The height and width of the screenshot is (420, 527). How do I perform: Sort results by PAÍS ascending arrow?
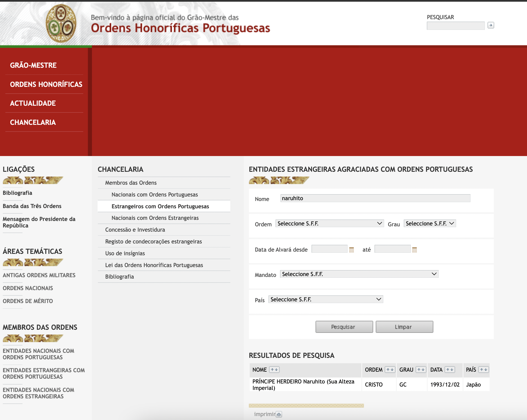(481, 370)
